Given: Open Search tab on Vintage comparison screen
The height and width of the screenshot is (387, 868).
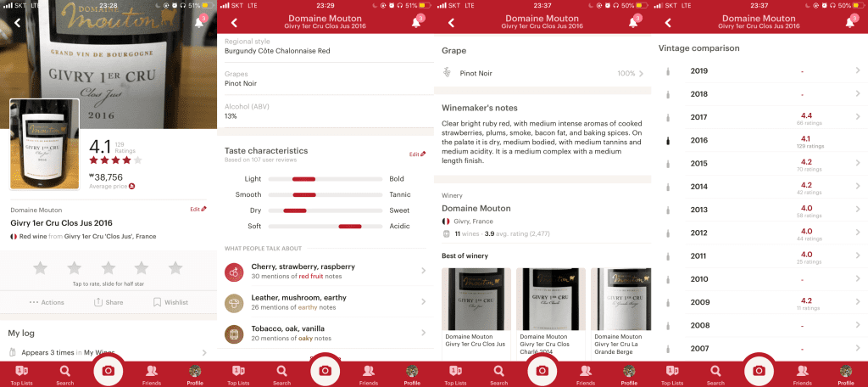Looking at the screenshot, I should pyautogui.click(x=715, y=375).
